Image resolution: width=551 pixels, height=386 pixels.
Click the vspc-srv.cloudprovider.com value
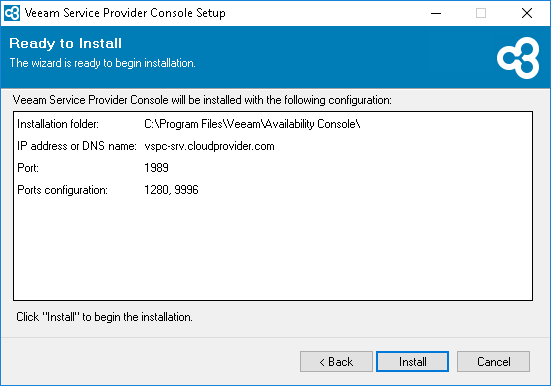point(209,146)
